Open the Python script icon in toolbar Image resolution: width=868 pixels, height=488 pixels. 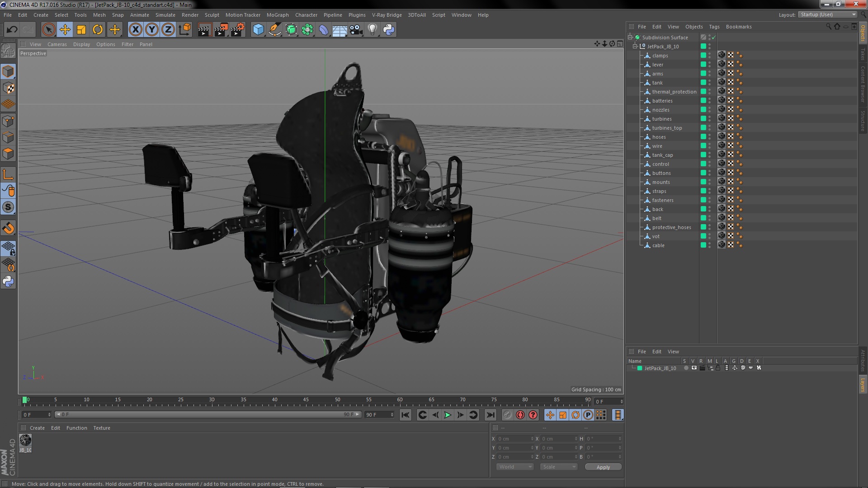[x=389, y=30]
